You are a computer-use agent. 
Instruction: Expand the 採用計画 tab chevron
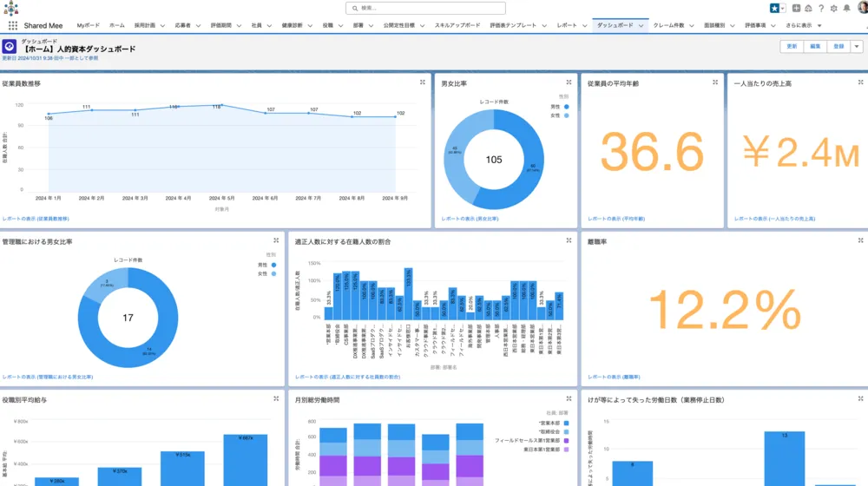pyautogui.click(x=161, y=26)
